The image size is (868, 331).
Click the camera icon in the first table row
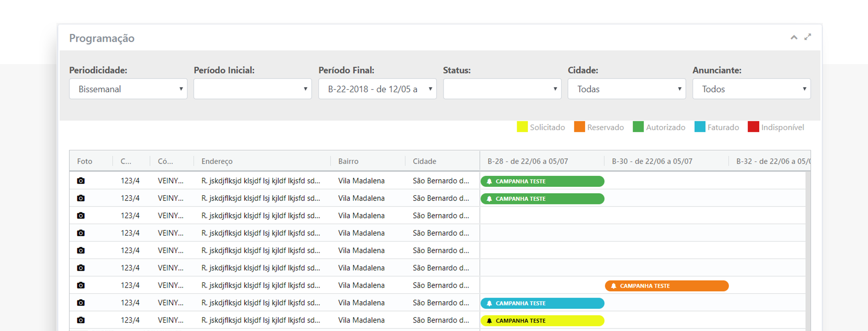coord(81,181)
